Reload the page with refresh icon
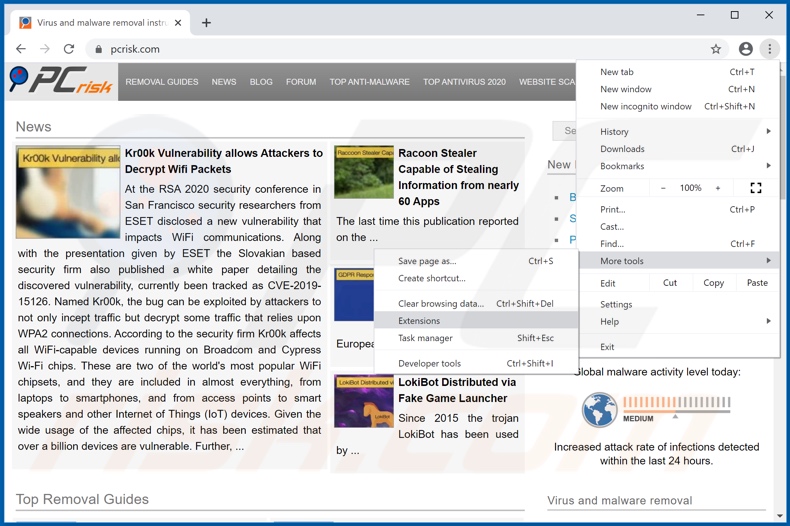Image resolution: width=790 pixels, height=526 pixels. (x=69, y=49)
